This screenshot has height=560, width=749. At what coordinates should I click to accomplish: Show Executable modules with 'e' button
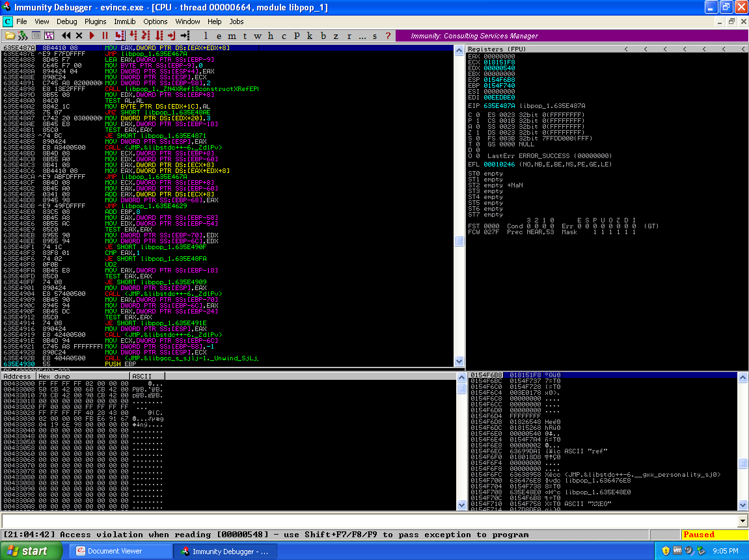(x=219, y=36)
